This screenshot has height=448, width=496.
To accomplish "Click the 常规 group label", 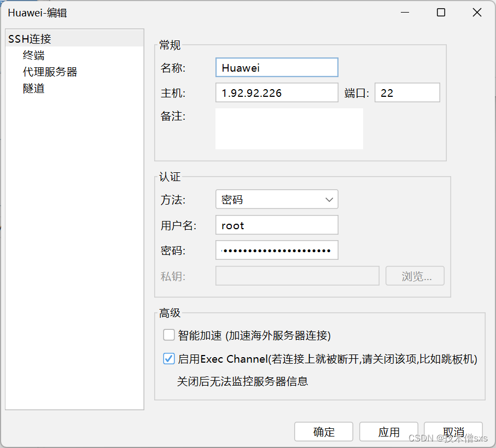I will 170,45.
